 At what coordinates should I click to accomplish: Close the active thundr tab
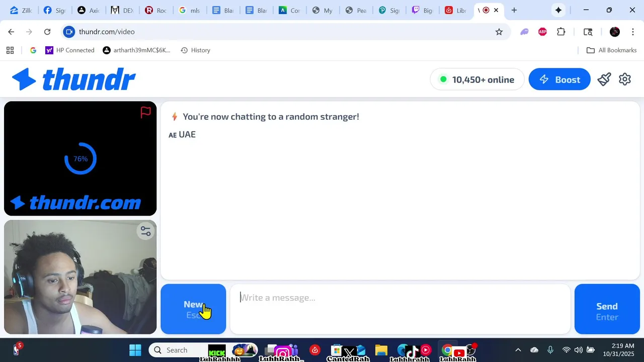[x=497, y=10]
